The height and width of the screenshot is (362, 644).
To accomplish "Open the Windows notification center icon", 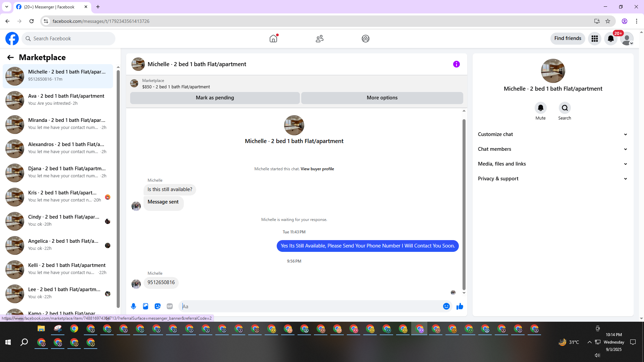I will (633, 342).
